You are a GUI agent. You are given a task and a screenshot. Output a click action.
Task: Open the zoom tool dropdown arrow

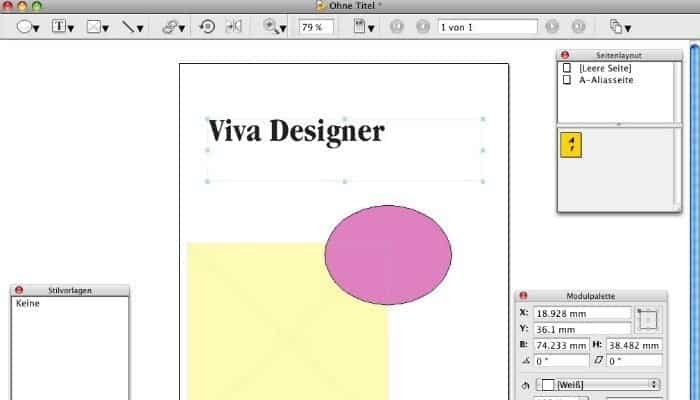283,29
